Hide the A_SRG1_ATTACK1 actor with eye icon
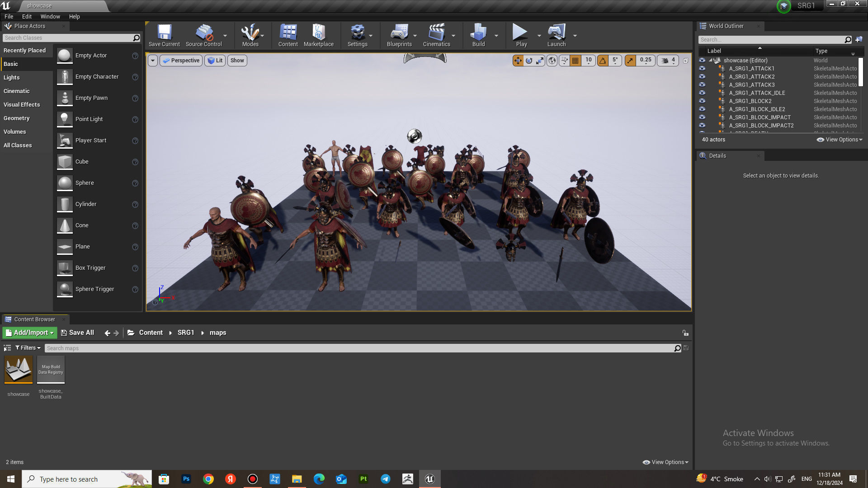The height and width of the screenshot is (488, 868). [x=702, y=69]
